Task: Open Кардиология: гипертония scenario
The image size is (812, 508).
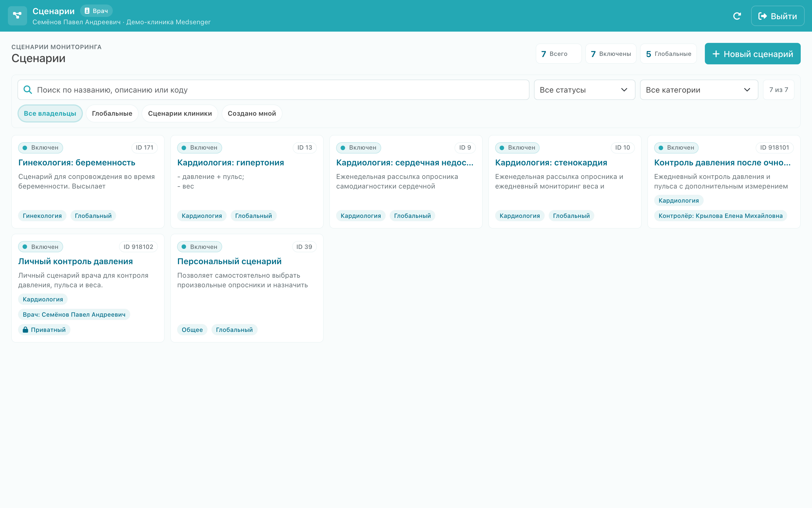Action: pyautogui.click(x=231, y=163)
